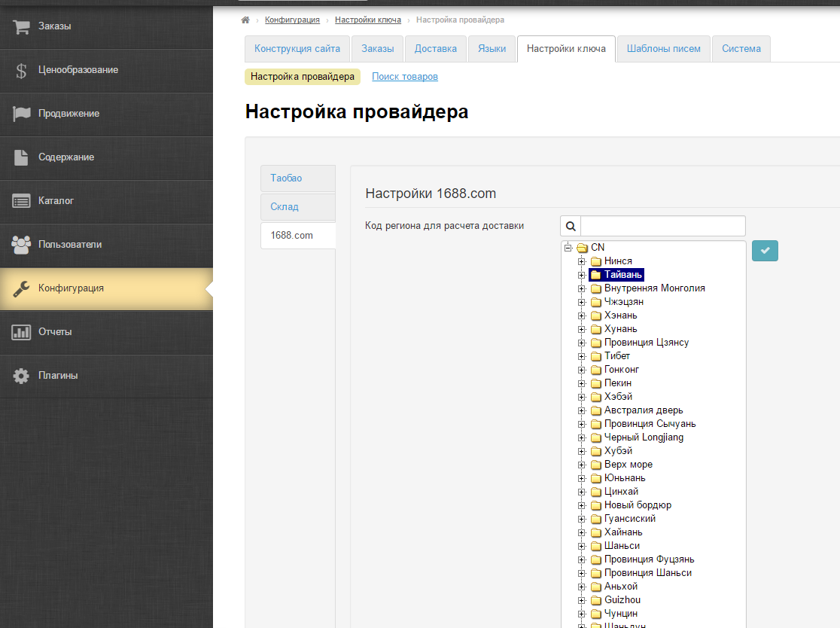Viewport: 840px width, 628px height.
Task: Click the document icon for Содержание
Action: (x=21, y=157)
